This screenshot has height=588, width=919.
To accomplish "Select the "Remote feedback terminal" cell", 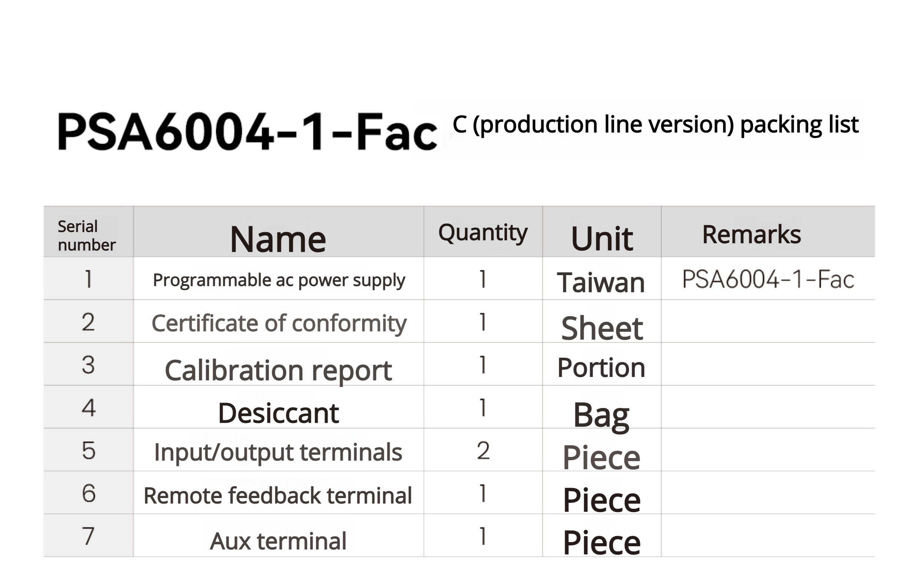I will click(278, 495).
